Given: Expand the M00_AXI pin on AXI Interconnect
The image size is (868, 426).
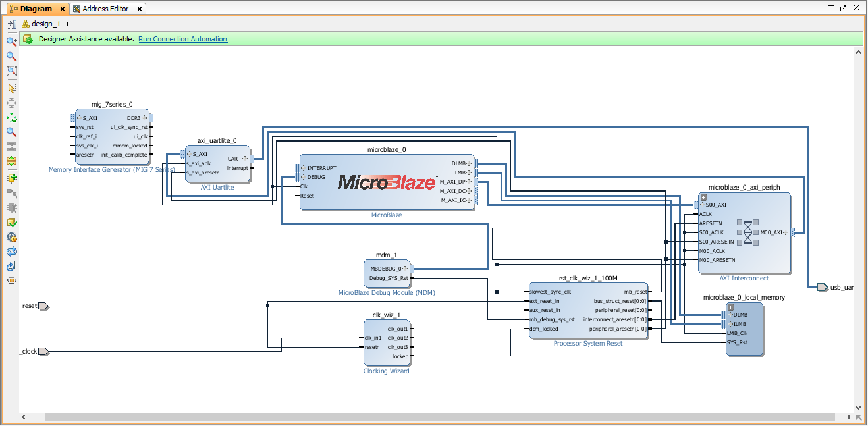Looking at the screenshot, I should tap(786, 232).
